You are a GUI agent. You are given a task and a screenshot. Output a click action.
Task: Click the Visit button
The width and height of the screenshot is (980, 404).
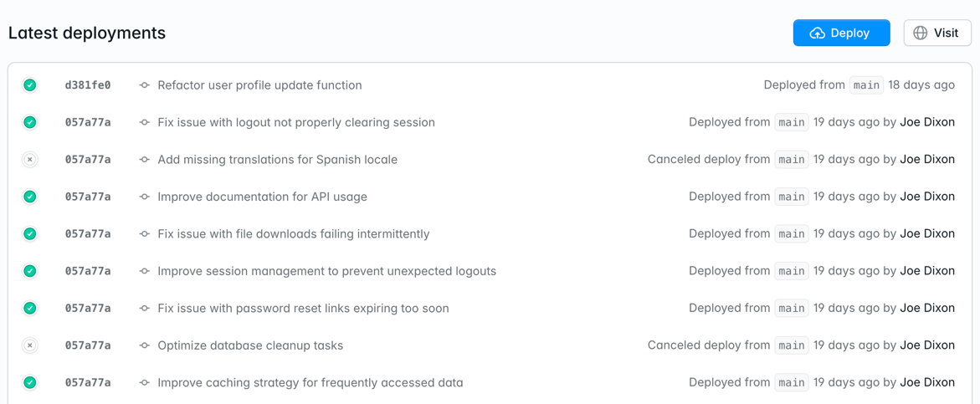point(937,33)
